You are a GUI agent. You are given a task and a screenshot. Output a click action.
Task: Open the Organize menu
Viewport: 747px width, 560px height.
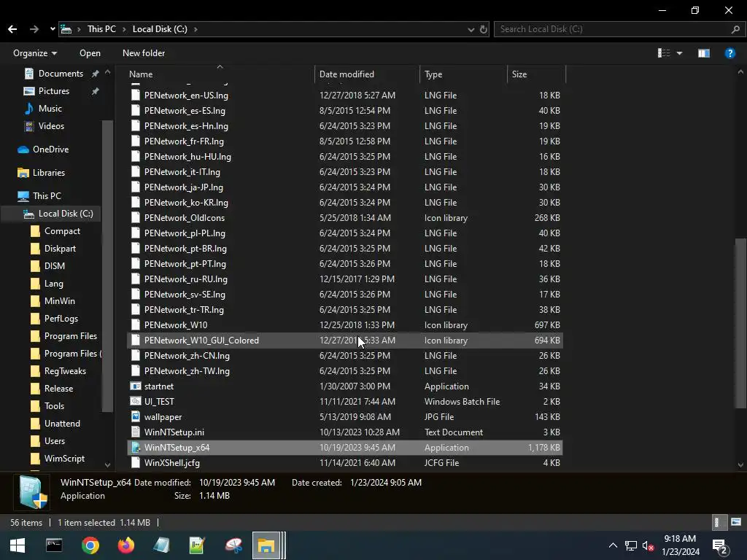pos(35,52)
